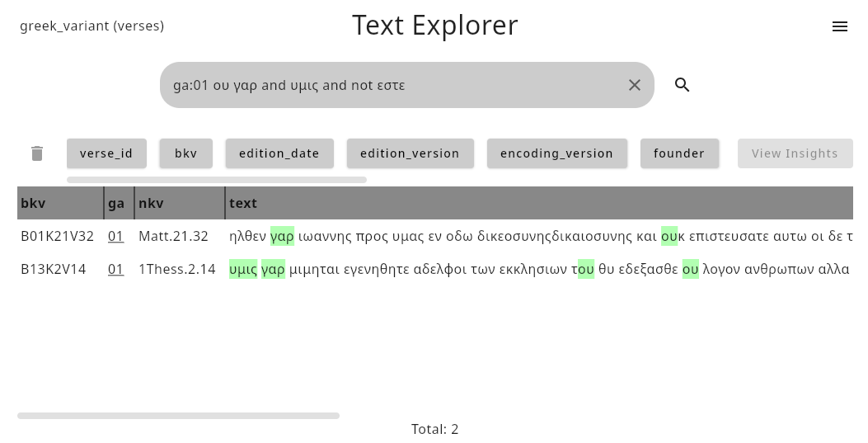868x443 pixels.
Task: Toggle the encoding_version chip
Action: click(557, 153)
